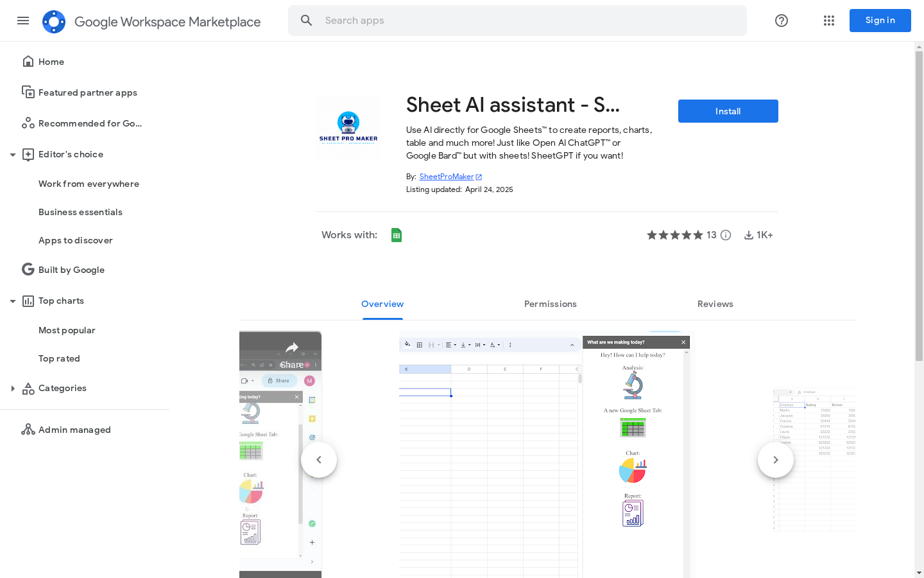The image size is (924, 578).
Task: Click the Listing updated April 24, 2025 text
Action: [459, 189]
